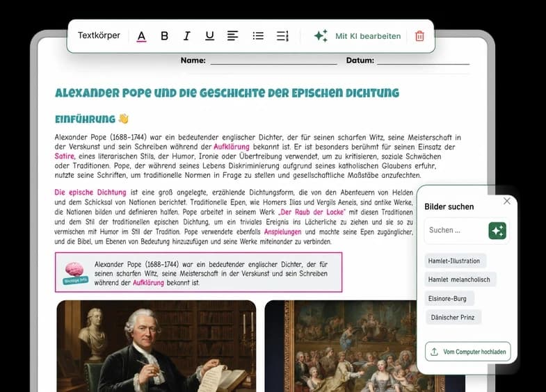Toggle bold formatting
This screenshot has height=392, width=546.
pyautogui.click(x=164, y=36)
